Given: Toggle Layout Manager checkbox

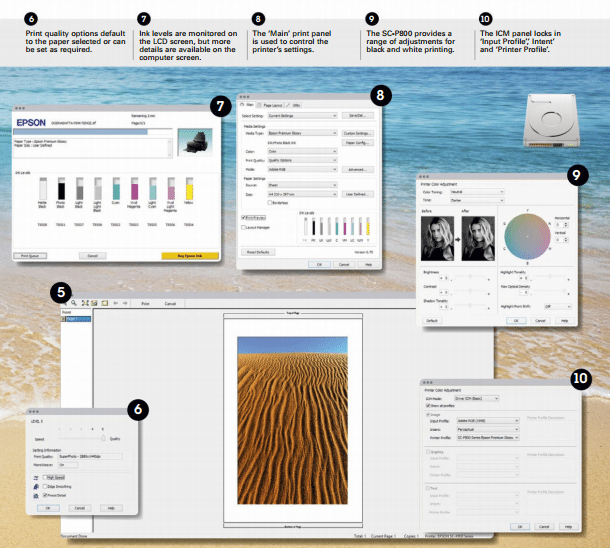Looking at the screenshot, I should coord(244,228).
